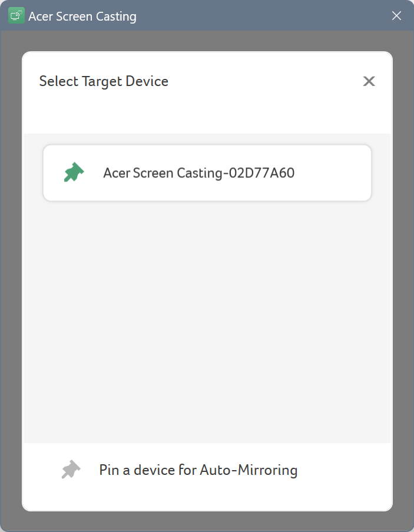Select the Acer Screen Casting-02D77A60 device

tap(207, 173)
